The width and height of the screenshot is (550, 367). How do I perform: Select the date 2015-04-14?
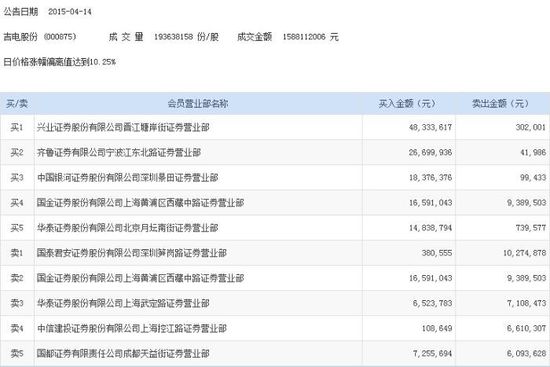click(x=70, y=12)
